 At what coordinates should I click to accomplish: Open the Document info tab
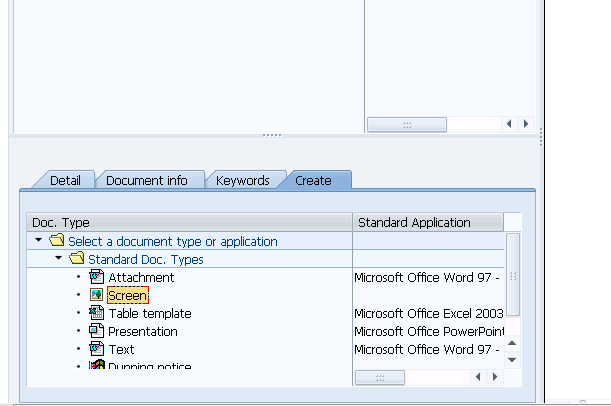click(146, 180)
